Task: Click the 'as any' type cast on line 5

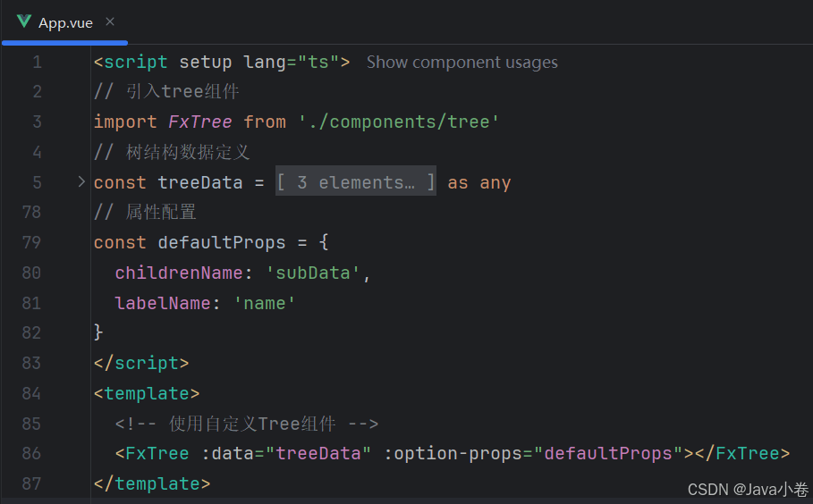Action: 479,182
